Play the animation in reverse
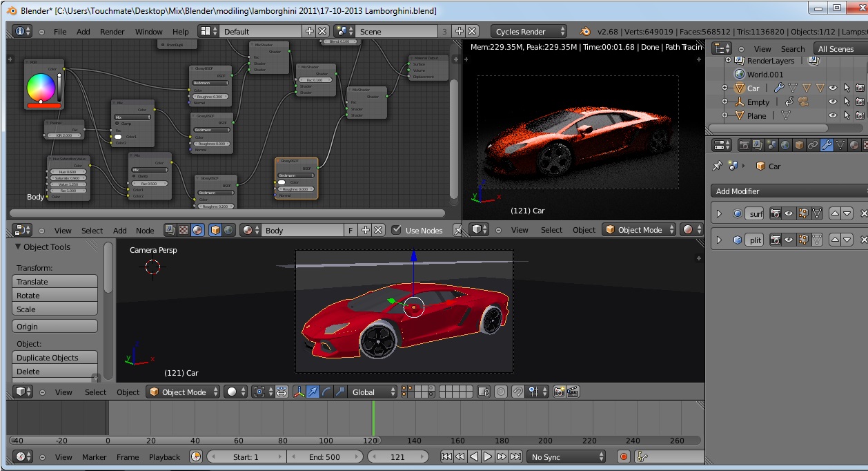 point(474,456)
